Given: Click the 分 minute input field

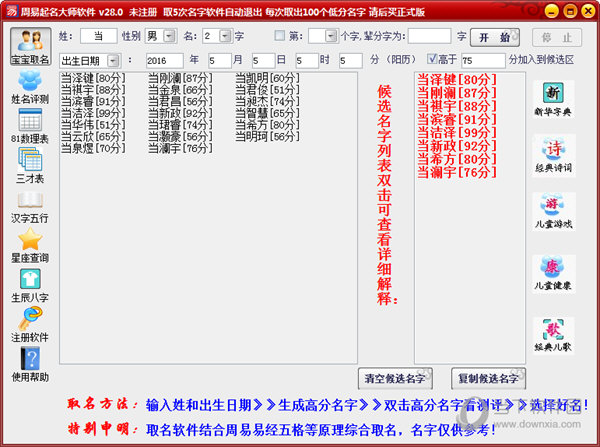Looking at the screenshot, I should tap(351, 60).
